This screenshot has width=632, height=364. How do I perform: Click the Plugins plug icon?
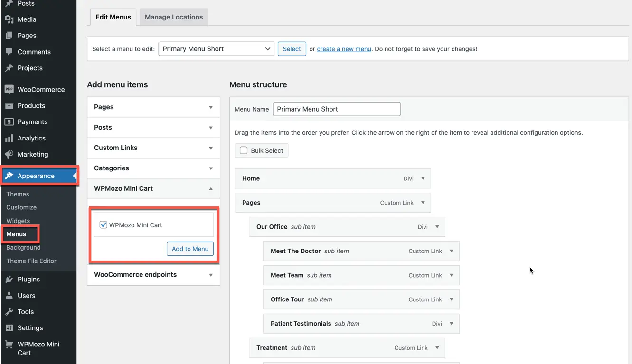click(x=9, y=280)
